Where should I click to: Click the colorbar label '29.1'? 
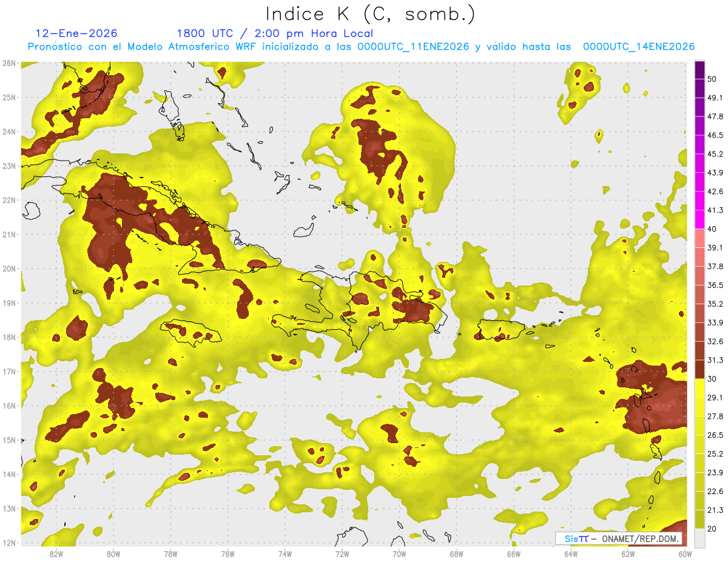click(715, 398)
